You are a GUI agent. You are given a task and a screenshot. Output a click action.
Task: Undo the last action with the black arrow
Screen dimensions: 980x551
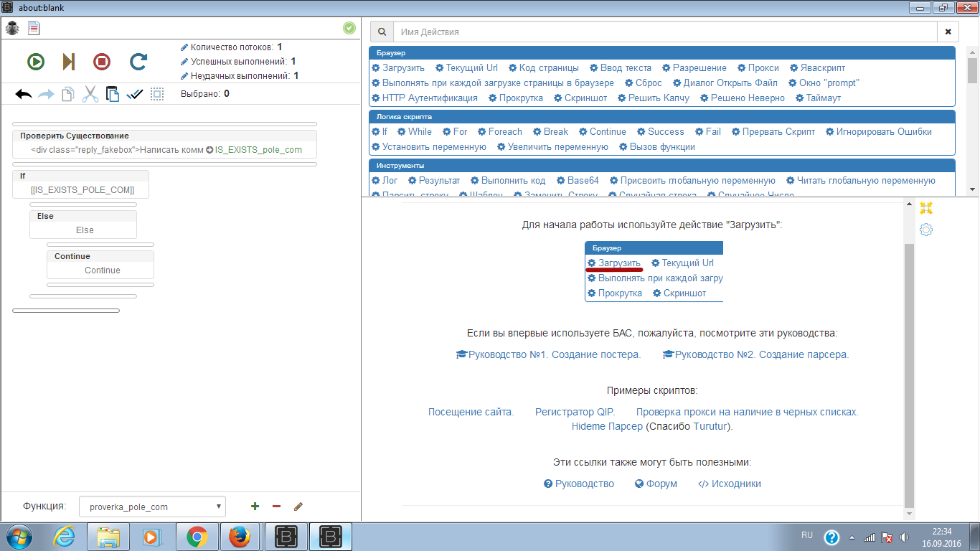[x=24, y=94]
